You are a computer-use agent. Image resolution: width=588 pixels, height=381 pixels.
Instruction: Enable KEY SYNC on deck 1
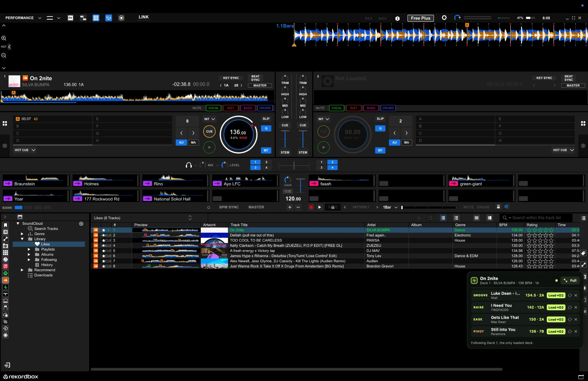pos(231,78)
